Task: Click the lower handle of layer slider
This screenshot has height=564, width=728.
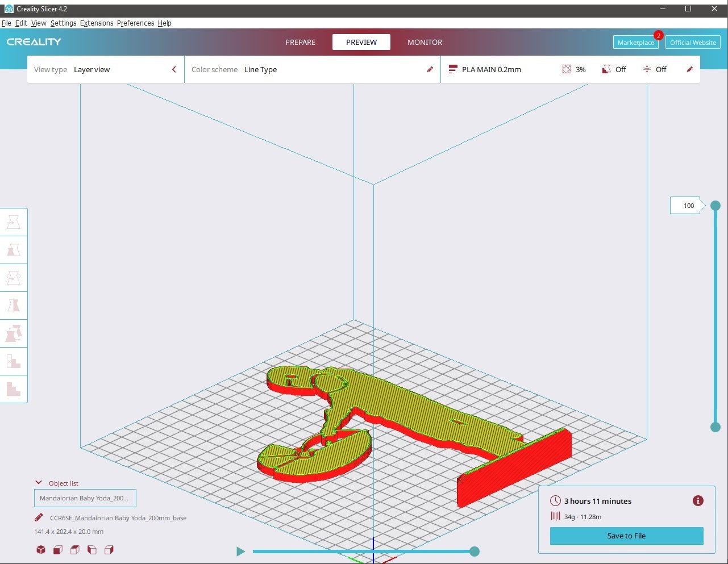Action: pos(715,427)
